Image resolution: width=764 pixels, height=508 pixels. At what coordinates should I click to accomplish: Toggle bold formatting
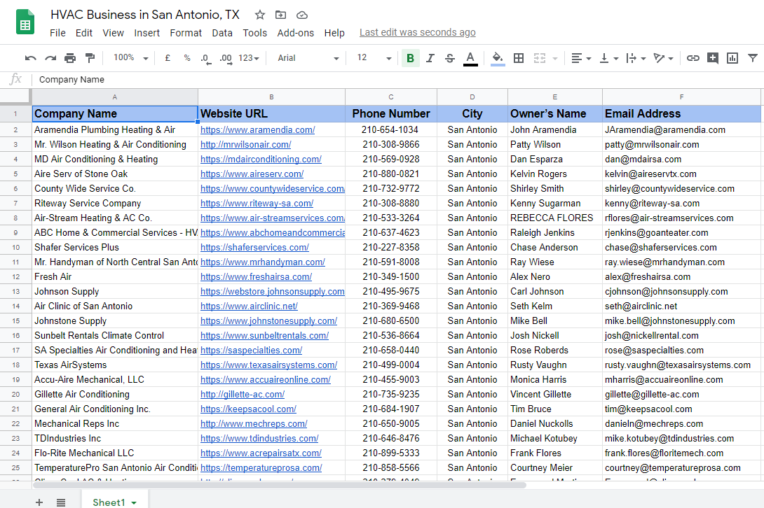pyautogui.click(x=410, y=58)
